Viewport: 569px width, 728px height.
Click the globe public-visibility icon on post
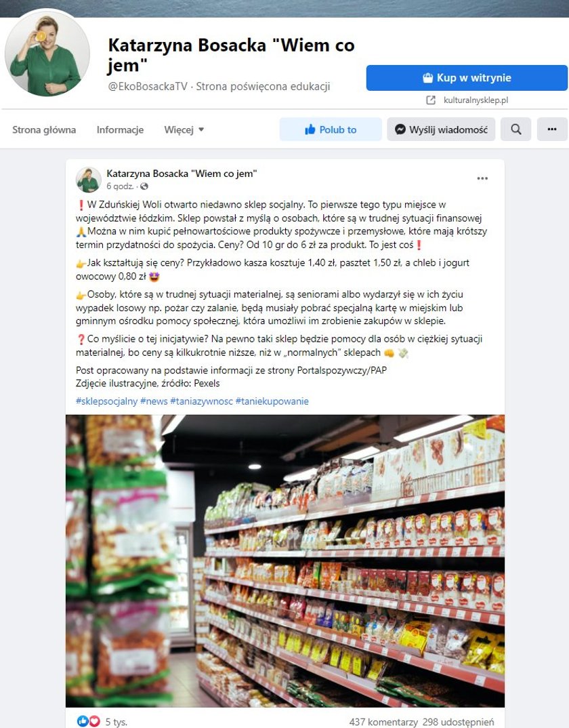click(144, 186)
